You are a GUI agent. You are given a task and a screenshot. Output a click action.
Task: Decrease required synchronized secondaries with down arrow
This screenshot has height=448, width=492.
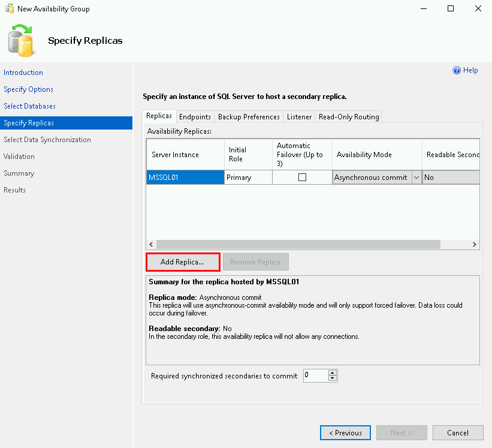coord(333,379)
